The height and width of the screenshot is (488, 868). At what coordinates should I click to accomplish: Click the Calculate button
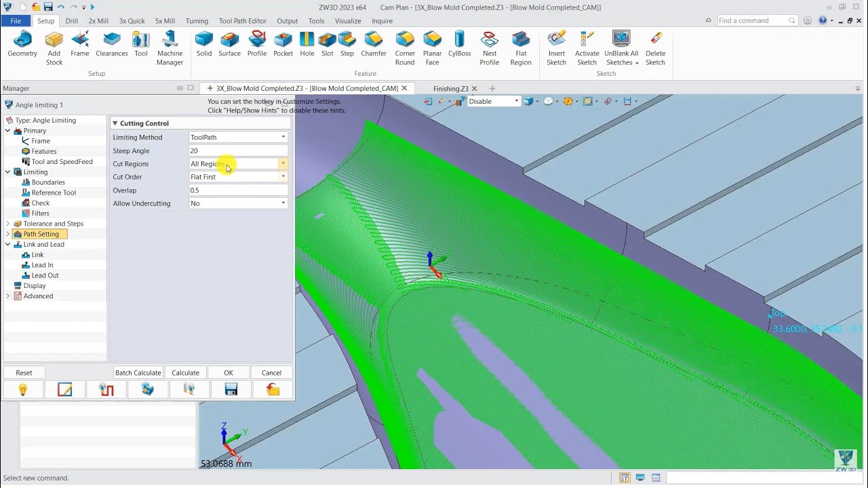[x=185, y=373]
